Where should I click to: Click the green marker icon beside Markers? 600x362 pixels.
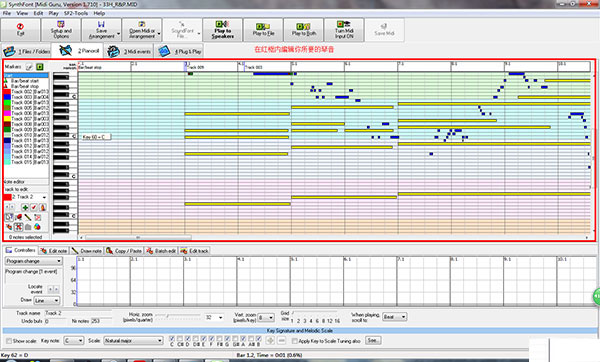click(x=39, y=67)
